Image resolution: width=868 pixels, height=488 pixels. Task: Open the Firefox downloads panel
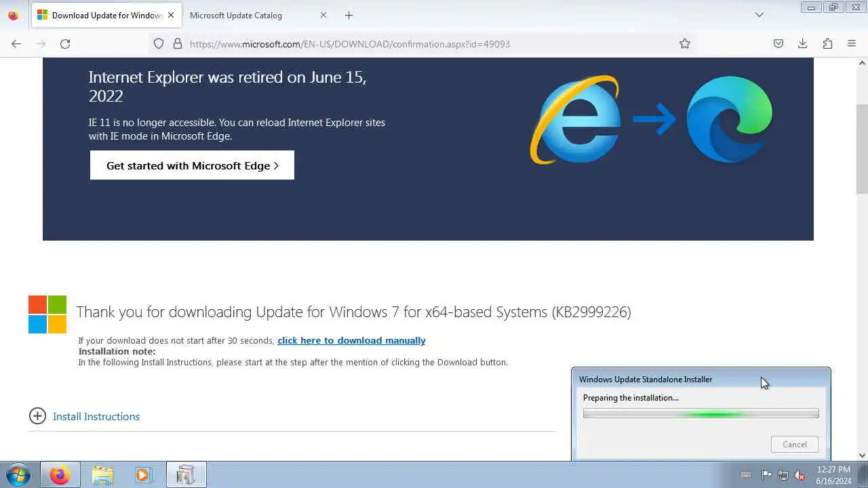pyautogui.click(x=803, y=43)
